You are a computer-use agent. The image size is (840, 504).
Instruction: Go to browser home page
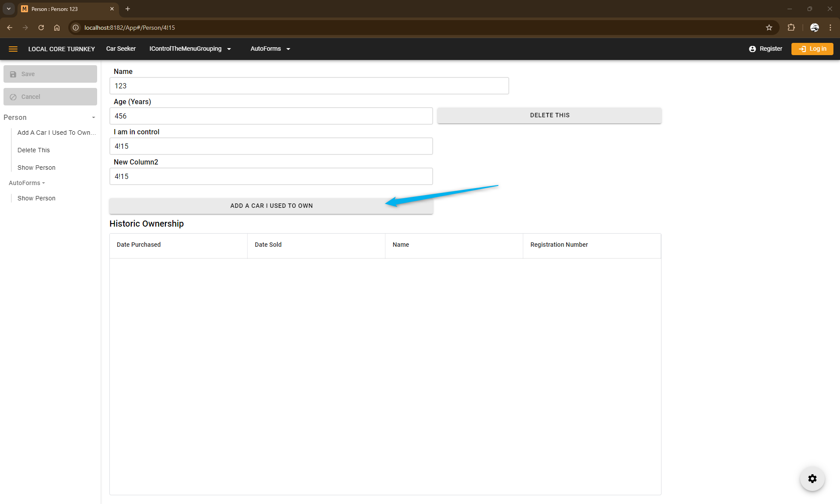[57, 28]
